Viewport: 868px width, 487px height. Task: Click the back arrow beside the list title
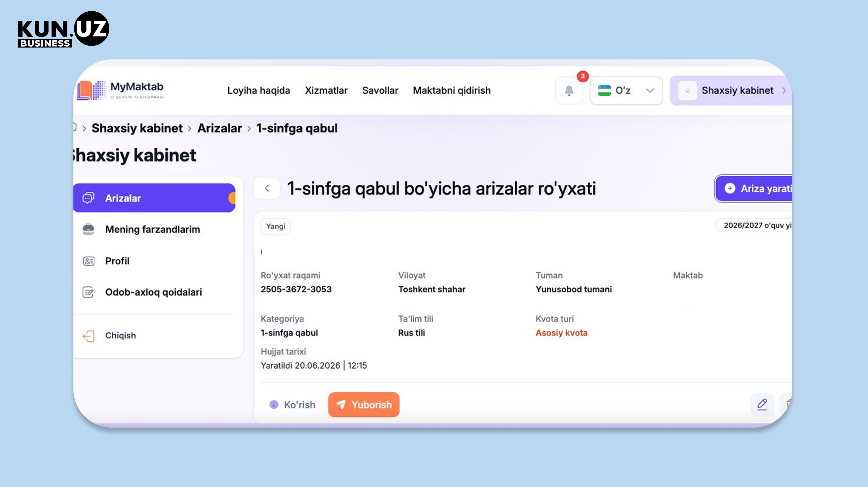[x=267, y=188]
